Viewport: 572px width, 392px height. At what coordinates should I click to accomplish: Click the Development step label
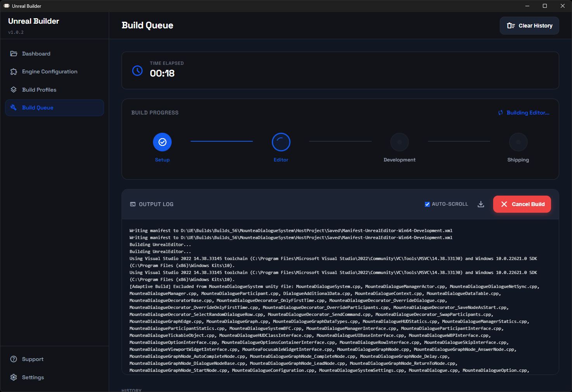click(400, 160)
